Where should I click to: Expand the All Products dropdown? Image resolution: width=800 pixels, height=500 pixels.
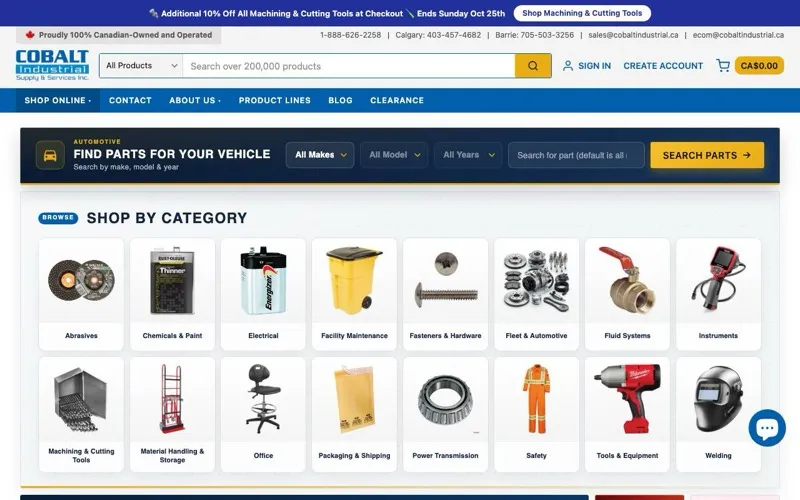141,66
